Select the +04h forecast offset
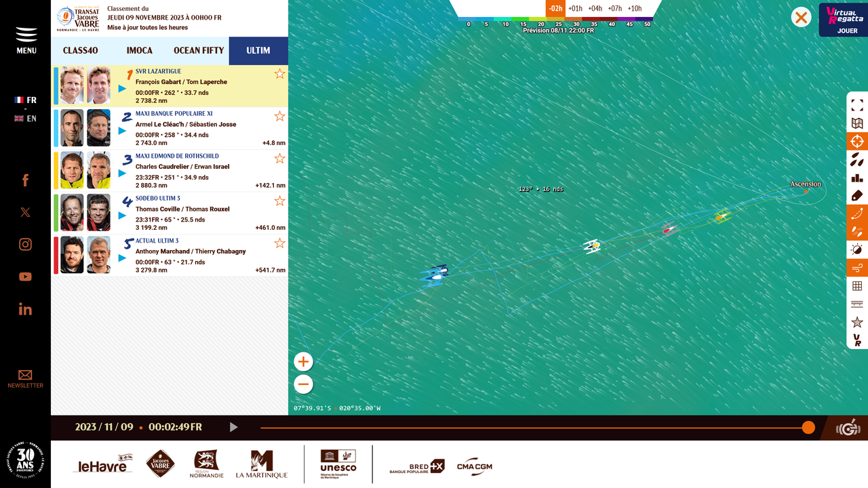 click(595, 8)
